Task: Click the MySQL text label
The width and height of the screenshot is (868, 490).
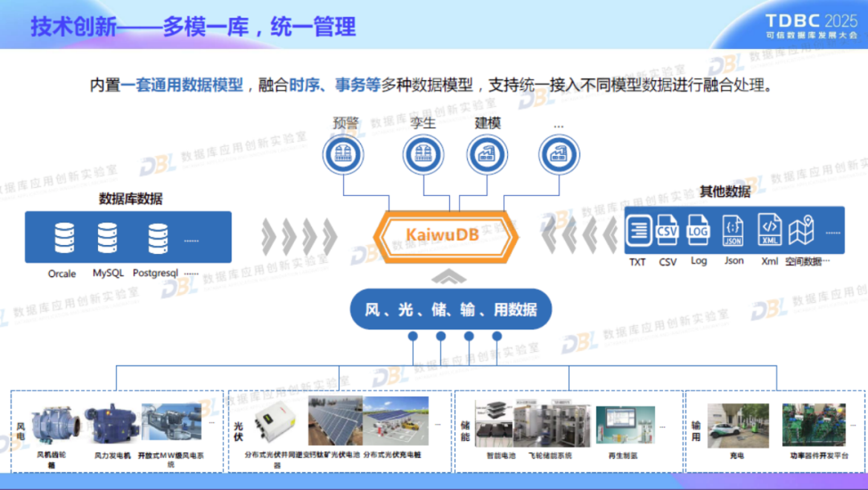Action: 108,273
